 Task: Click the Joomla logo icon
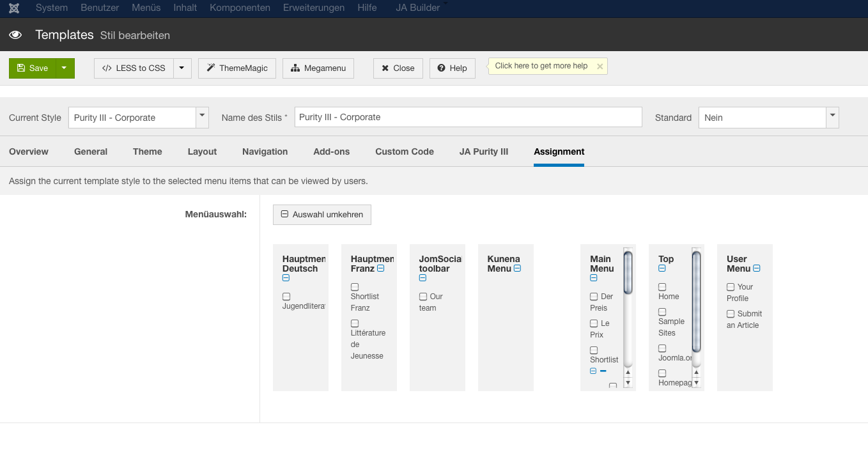[14, 8]
